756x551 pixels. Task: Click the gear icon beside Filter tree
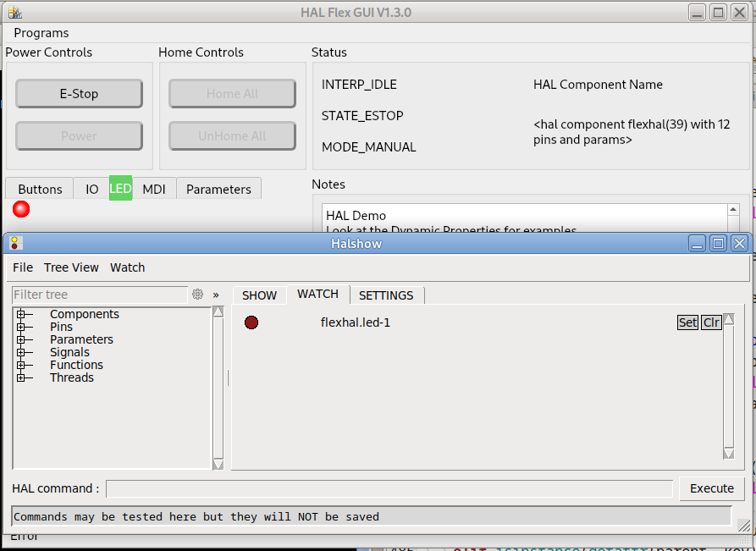tap(197, 295)
